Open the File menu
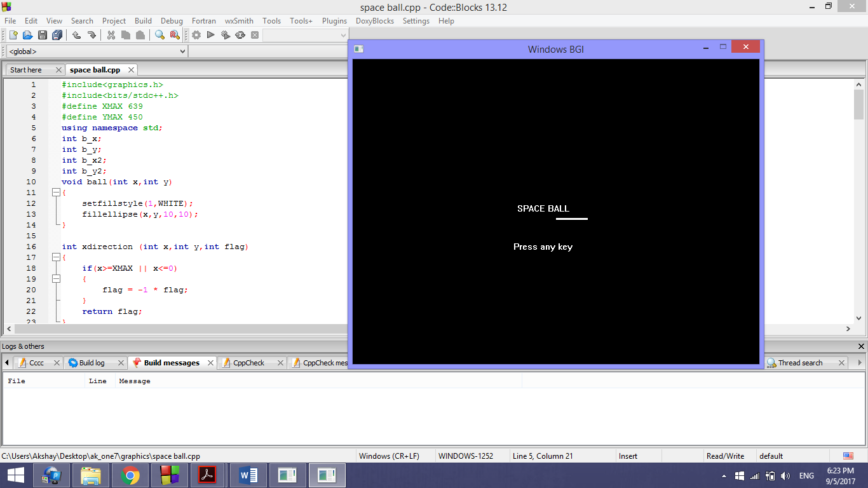The width and height of the screenshot is (868, 488). pyautogui.click(x=10, y=21)
